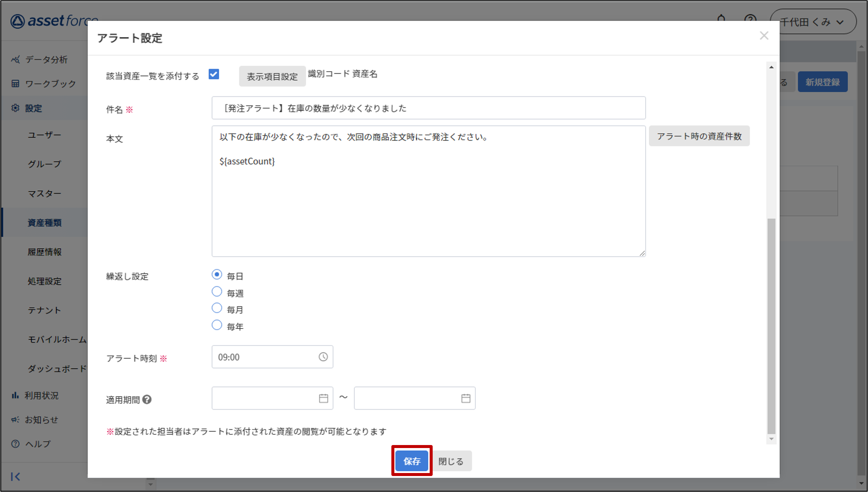Open 利用状況 in the sidebar menu
The image size is (868, 492).
pos(41,395)
